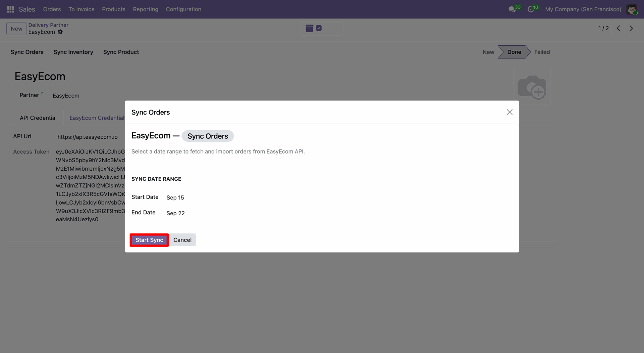
Task: Click the New record button
Action: [16, 29]
